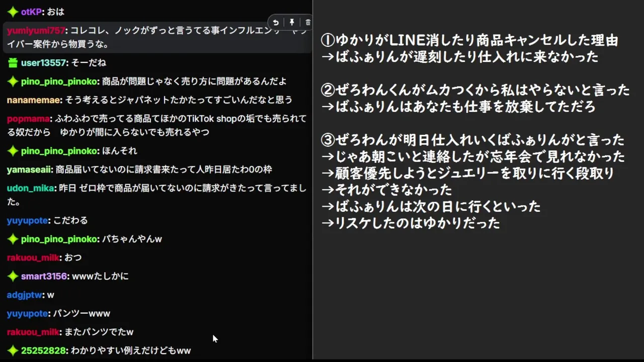Click the trash delete icon on yumiyumi757's message
Image resolution: width=644 pixels, height=362 pixels.
click(308, 23)
